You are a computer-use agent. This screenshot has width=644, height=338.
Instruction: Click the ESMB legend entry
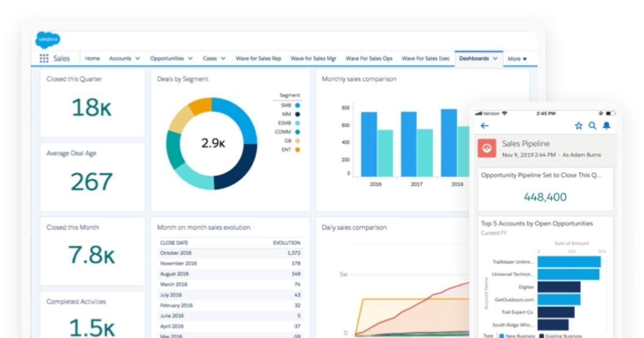[288, 123]
